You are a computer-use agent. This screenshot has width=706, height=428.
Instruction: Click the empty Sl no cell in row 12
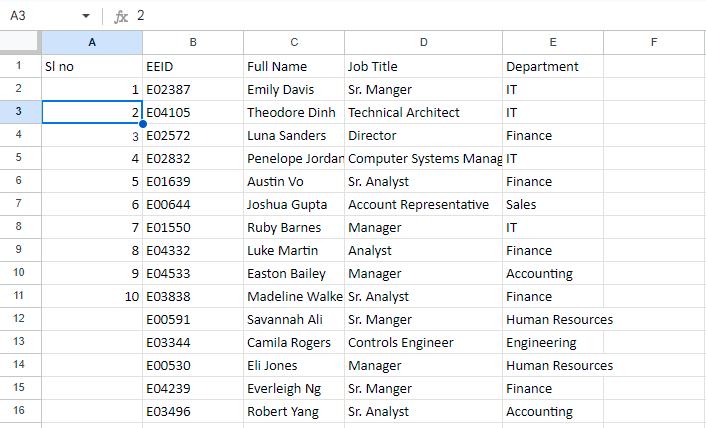coord(92,319)
